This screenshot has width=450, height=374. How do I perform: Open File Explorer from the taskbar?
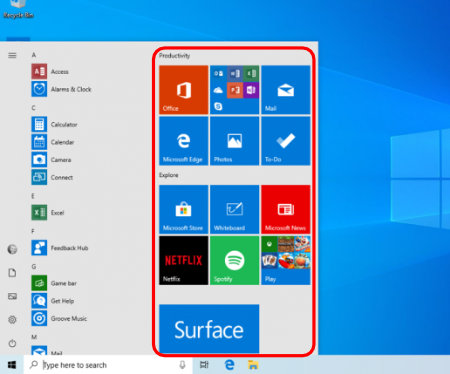coord(253,365)
